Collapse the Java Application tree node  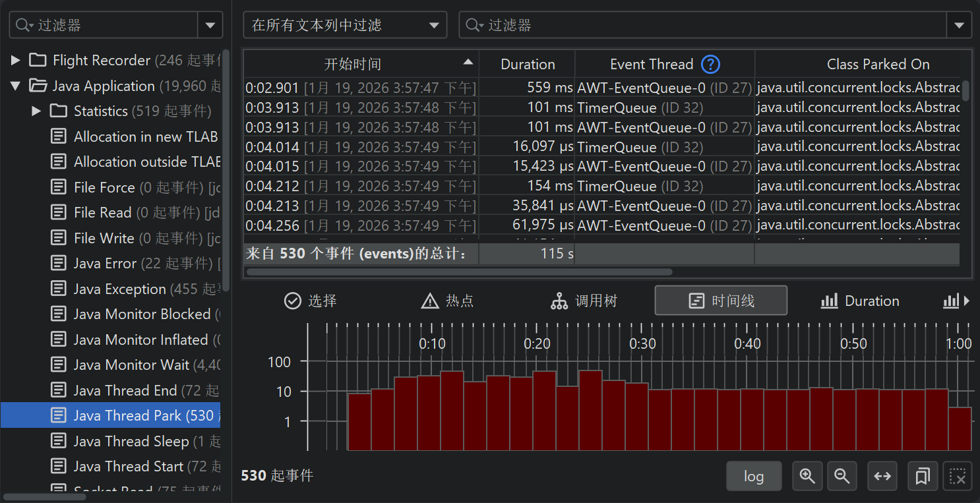pyautogui.click(x=16, y=86)
